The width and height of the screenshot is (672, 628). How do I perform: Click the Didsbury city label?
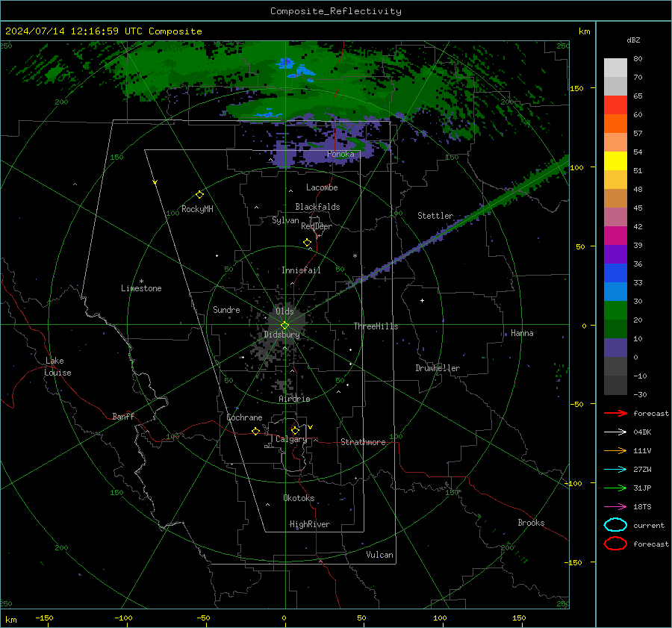pos(281,335)
